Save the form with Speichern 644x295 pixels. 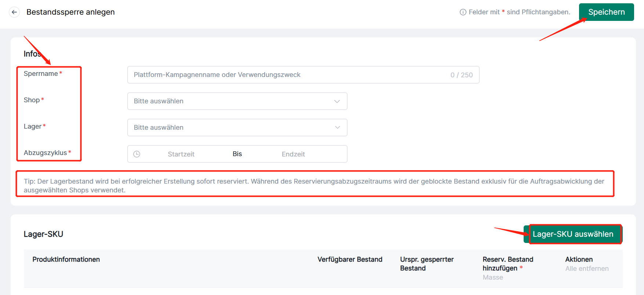606,12
